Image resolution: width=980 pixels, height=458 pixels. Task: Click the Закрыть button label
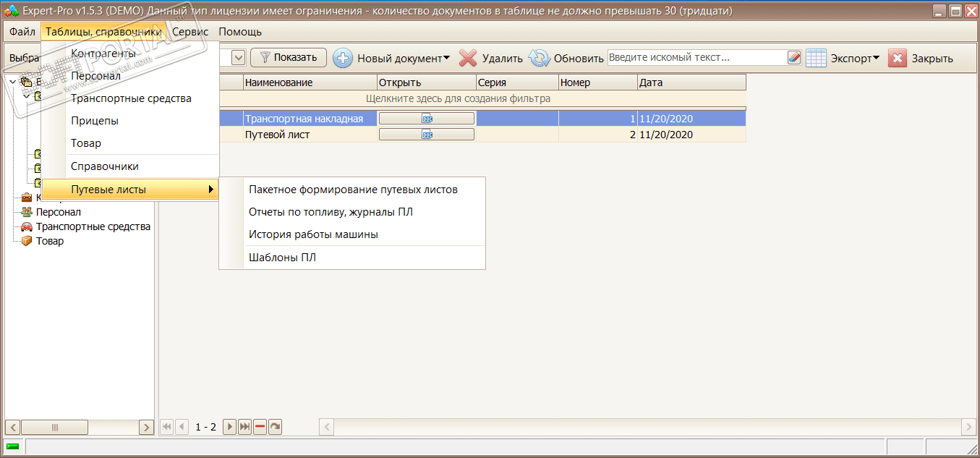pos(932,59)
